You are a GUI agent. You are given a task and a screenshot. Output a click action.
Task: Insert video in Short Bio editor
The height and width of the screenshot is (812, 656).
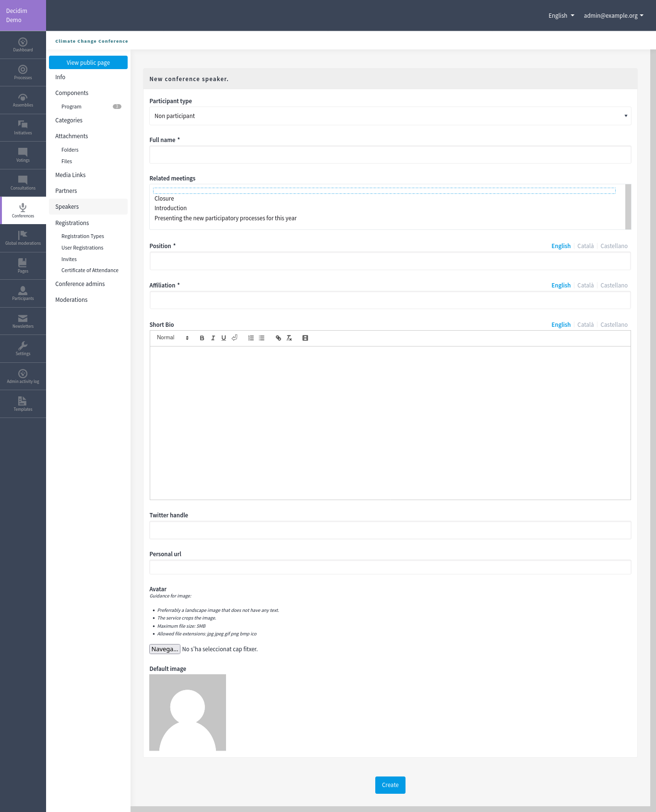[x=305, y=338]
